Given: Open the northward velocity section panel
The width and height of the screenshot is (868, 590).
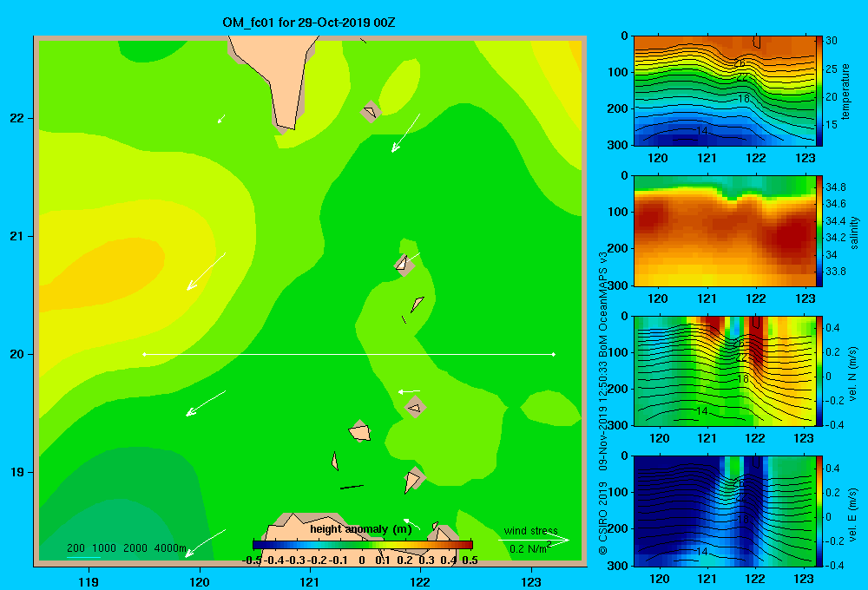Looking at the screenshot, I should click(x=724, y=370).
